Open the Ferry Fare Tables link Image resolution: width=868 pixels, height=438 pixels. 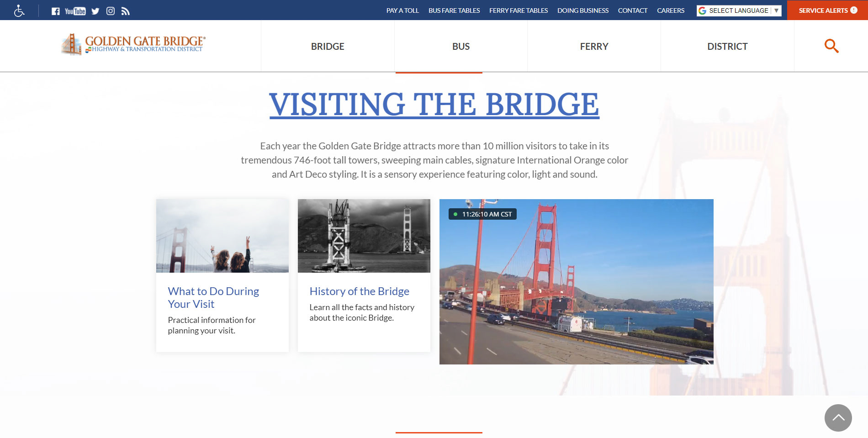click(519, 11)
